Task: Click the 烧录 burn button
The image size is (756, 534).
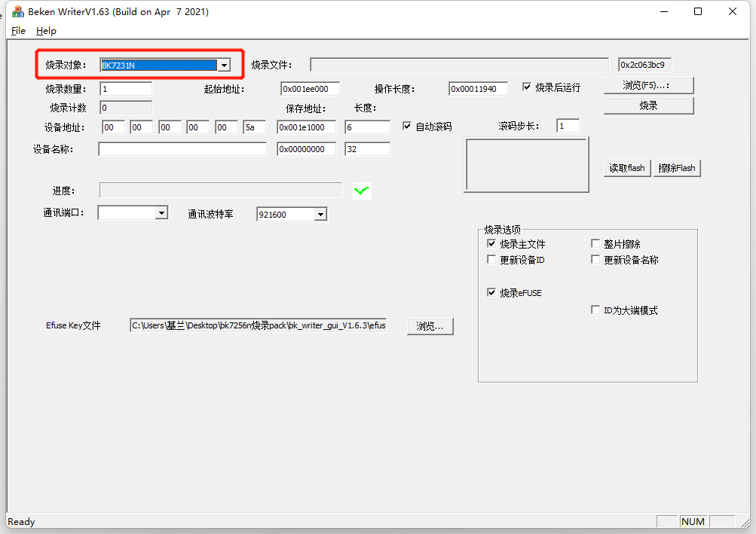Action: 648,105
